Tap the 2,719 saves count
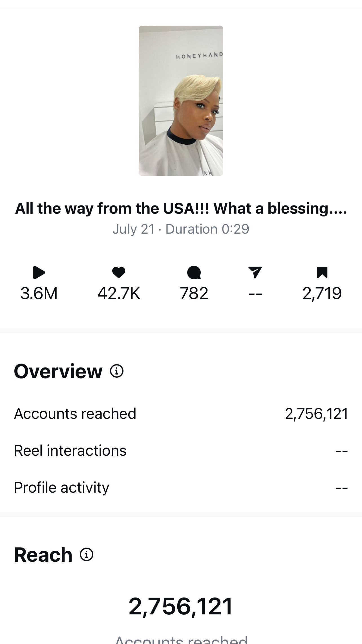This screenshot has height=644, width=362. tap(322, 293)
